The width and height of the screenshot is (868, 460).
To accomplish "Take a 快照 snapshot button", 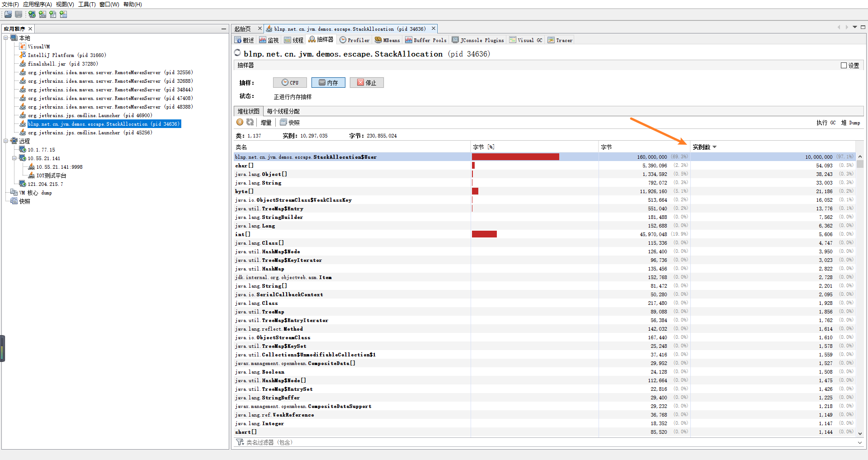I will [290, 123].
